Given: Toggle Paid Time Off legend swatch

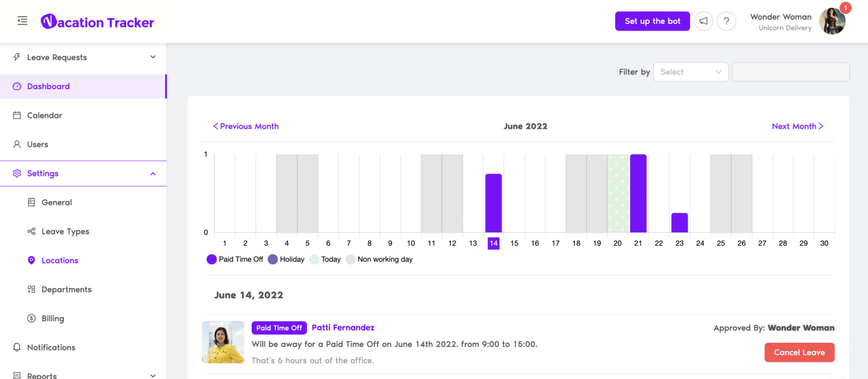Looking at the screenshot, I should pyautogui.click(x=211, y=259).
